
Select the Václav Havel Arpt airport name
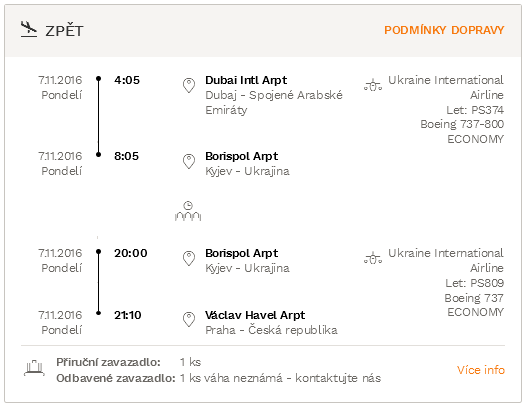pos(255,315)
